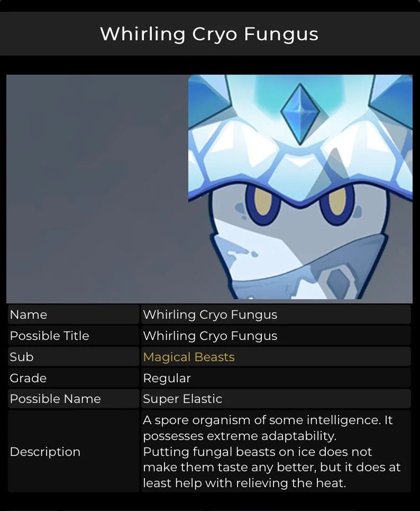Click the Whirling Cryo Fungus portrait image
This screenshot has width=420, height=511.
click(300, 187)
